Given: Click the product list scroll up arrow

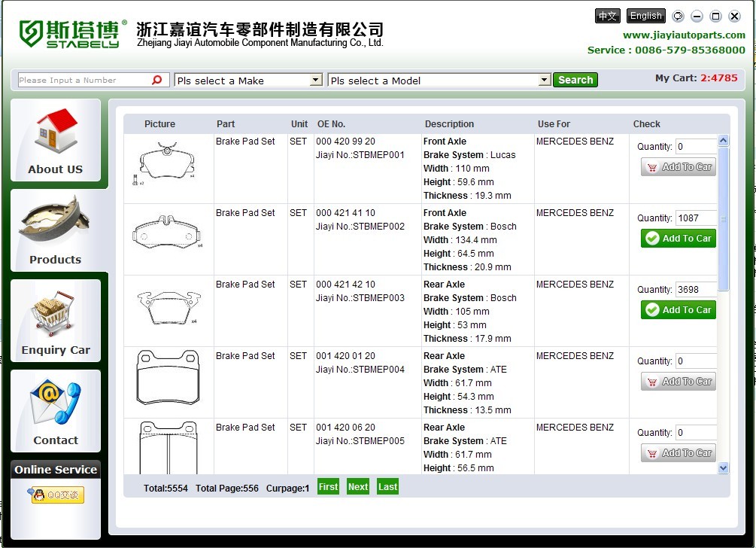Looking at the screenshot, I should coord(723,140).
